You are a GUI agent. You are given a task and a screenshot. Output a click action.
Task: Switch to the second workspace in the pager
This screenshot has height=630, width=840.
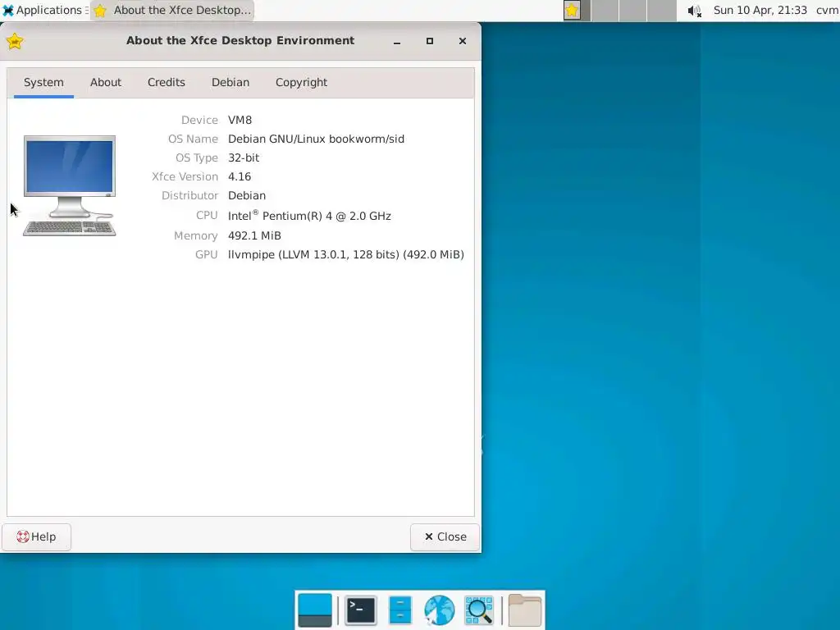(605, 11)
